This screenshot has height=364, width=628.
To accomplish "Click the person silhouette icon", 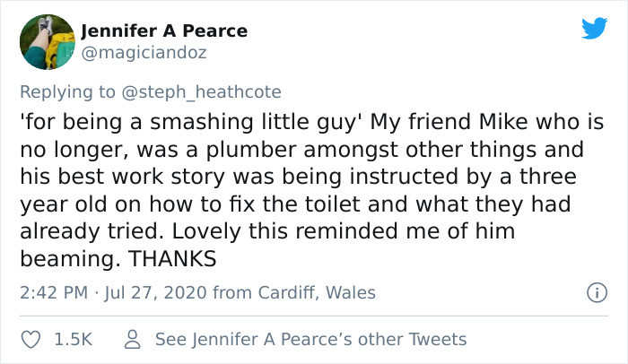I will (x=133, y=339).
